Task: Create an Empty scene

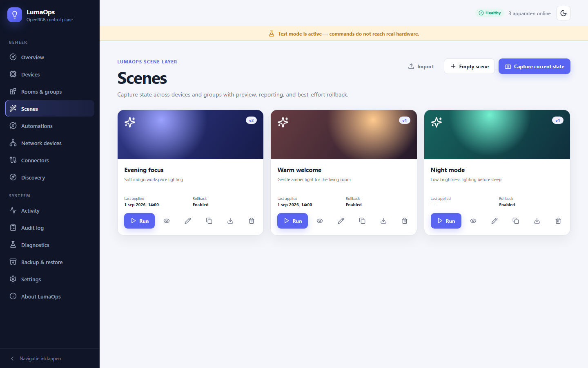Action: pos(469,66)
